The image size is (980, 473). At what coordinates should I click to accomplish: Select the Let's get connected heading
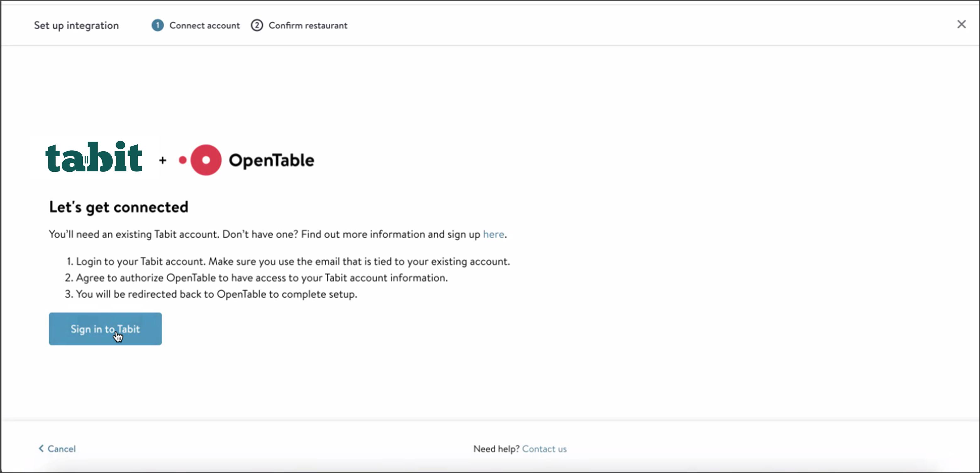click(x=118, y=207)
